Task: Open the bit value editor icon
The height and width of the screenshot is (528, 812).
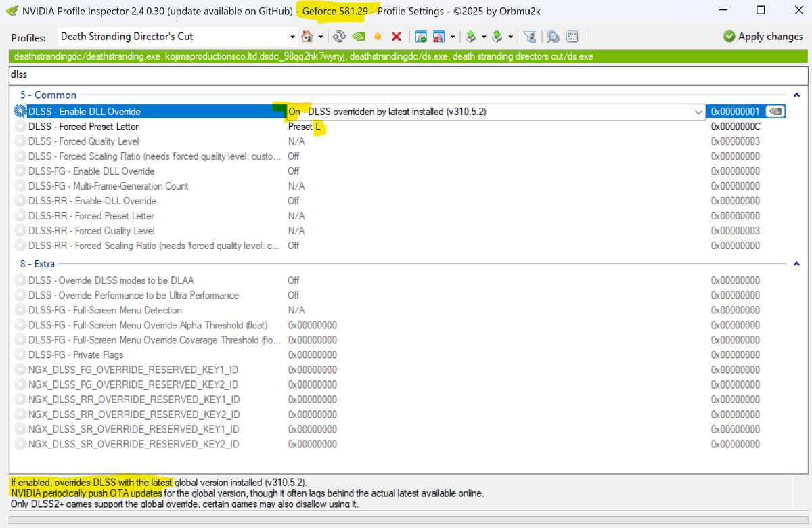Action: [572, 37]
